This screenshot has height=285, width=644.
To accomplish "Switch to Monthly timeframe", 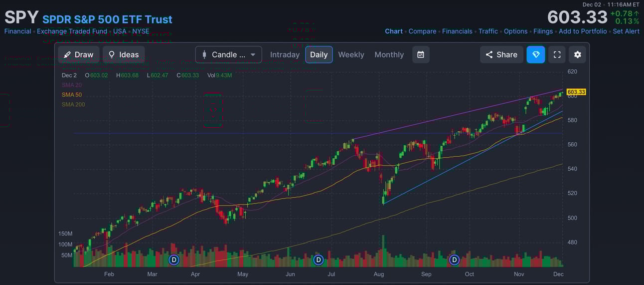I will 389,54.
